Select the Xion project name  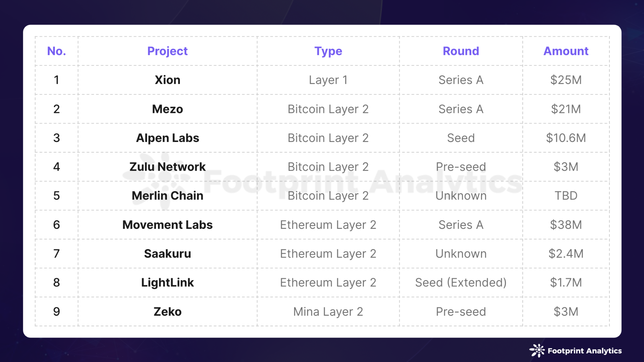pos(167,80)
